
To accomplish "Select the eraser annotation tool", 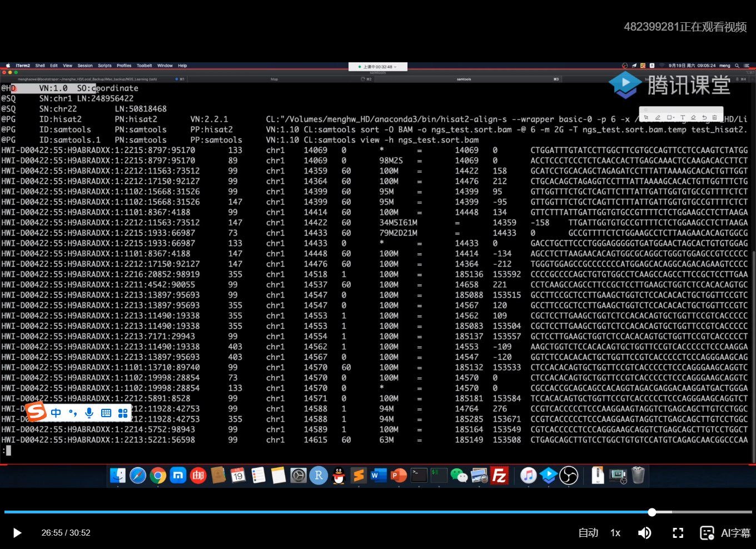I will 693,118.
